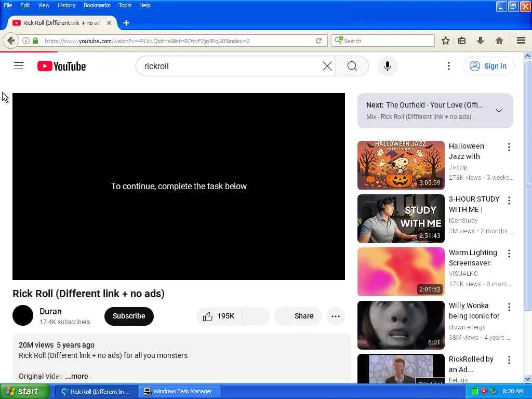This screenshot has width=532, height=399.
Task: Click the video title Rick Roll heading
Action: pos(88,294)
